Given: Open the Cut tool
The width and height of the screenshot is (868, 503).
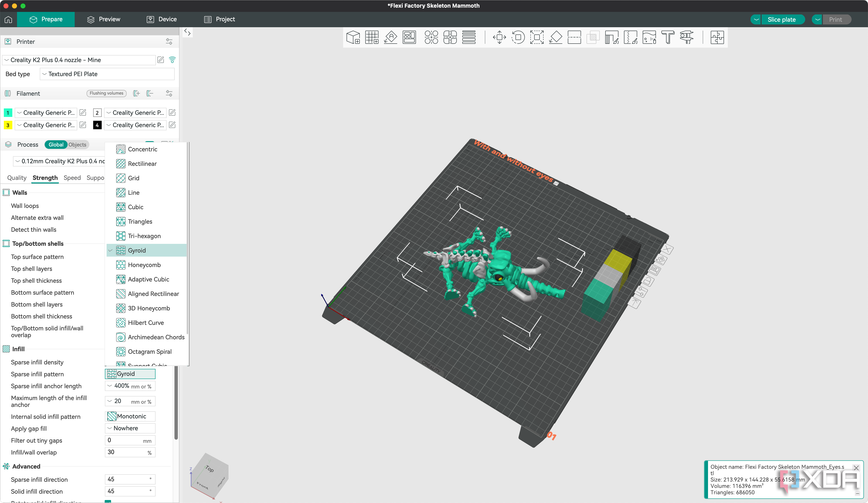Looking at the screenshot, I should tap(574, 37).
